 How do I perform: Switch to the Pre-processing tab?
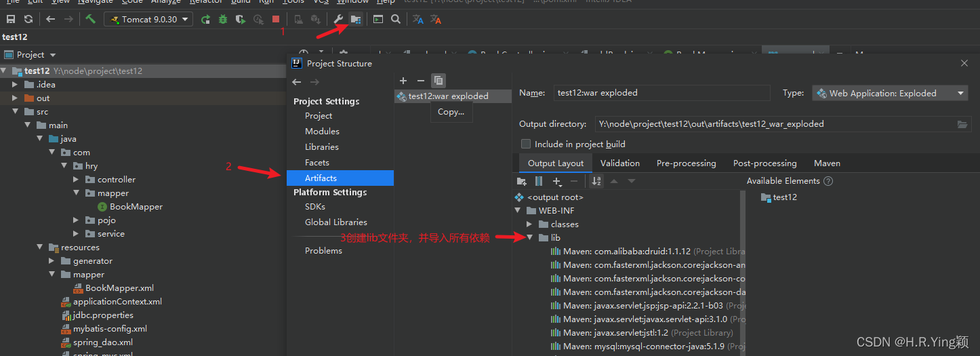pyautogui.click(x=686, y=163)
